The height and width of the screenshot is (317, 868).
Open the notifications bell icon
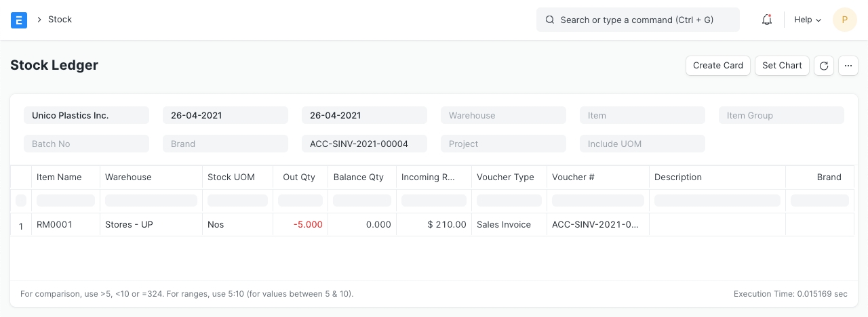[x=767, y=20]
